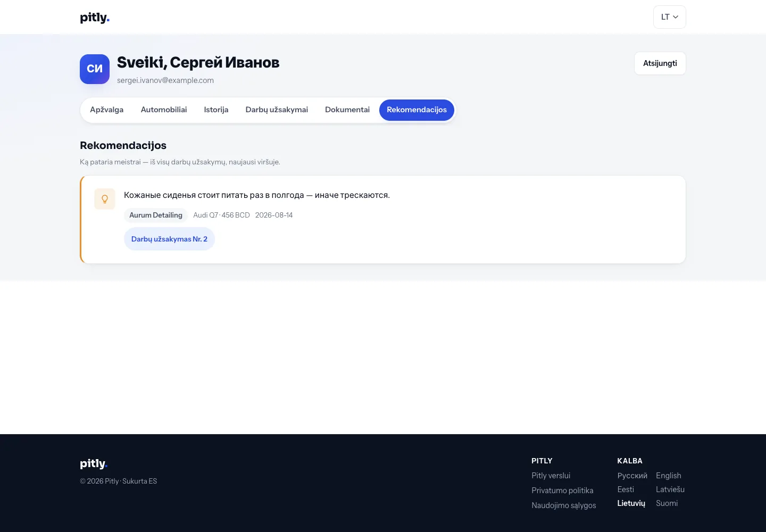Select the Darbų užsakymai tab
The height and width of the screenshot is (532, 766).
click(x=277, y=110)
